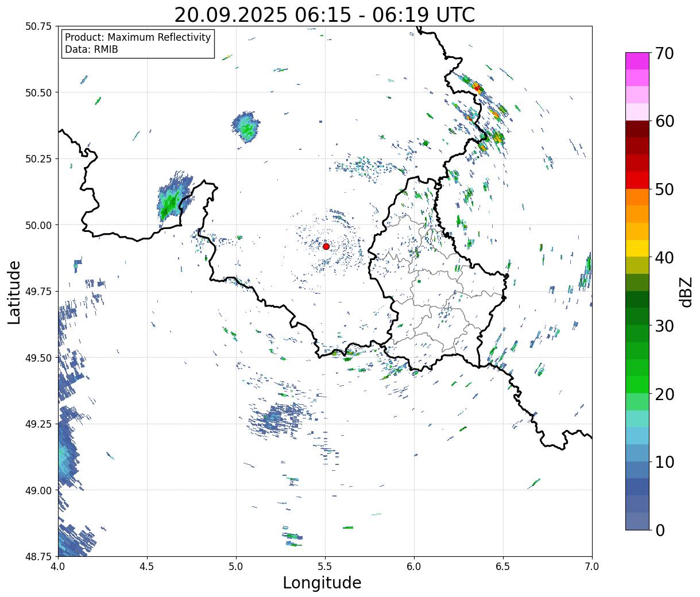Click the colorbar tick label 50
Screen dimensions: 700x597
pyautogui.click(x=664, y=189)
